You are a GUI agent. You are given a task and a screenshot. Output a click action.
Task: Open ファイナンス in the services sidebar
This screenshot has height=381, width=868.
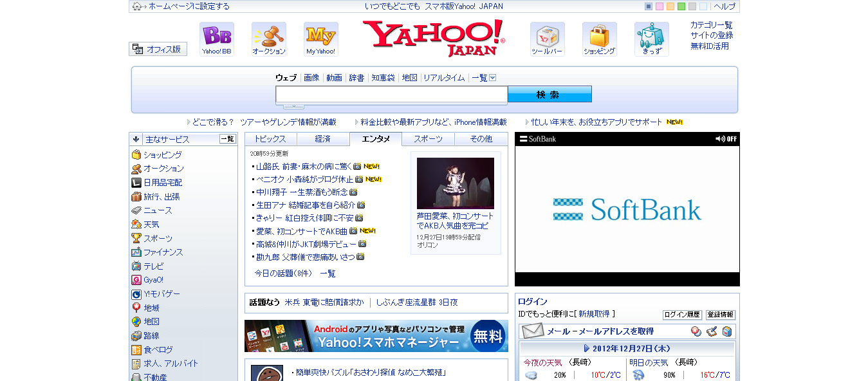[163, 252]
